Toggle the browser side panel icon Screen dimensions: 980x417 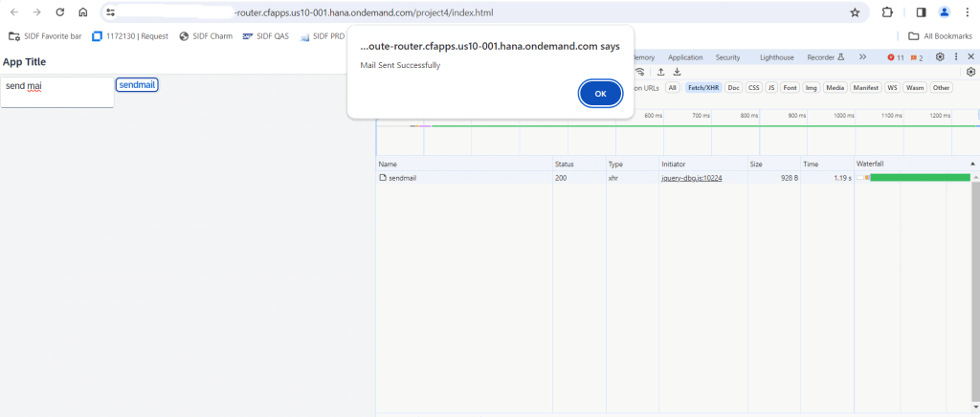click(921, 12)
